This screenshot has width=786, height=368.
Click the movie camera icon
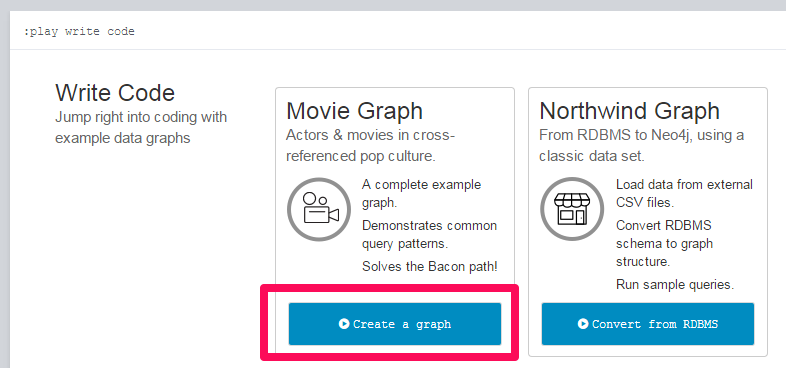click(x=319, y=209)
